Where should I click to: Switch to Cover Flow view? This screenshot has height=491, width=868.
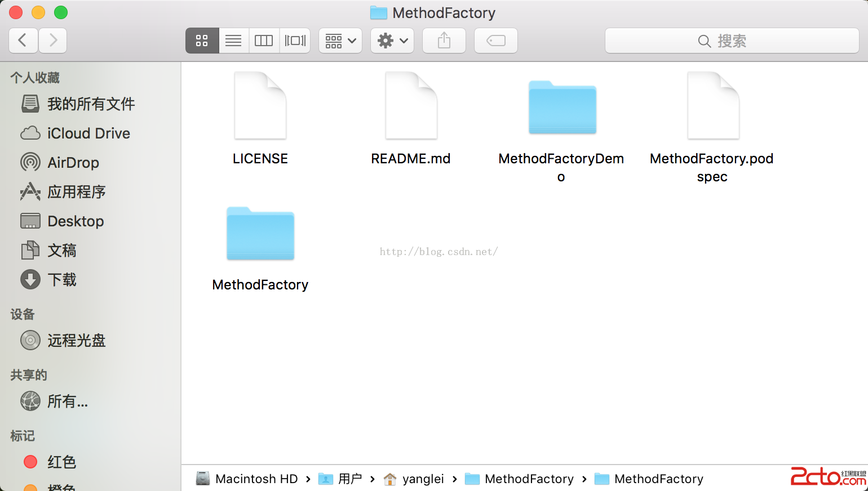295,41
